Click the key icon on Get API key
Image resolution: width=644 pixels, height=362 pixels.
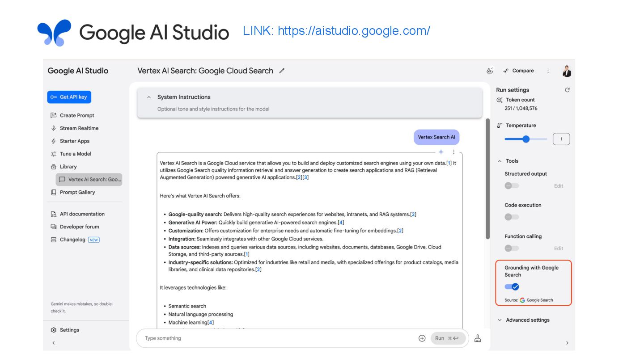[x=54, y=97]
